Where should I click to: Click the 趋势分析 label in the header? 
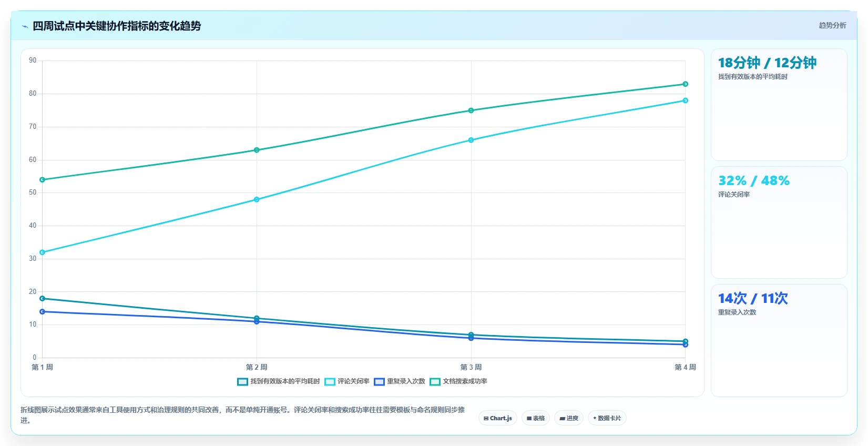tap(832, 25)
